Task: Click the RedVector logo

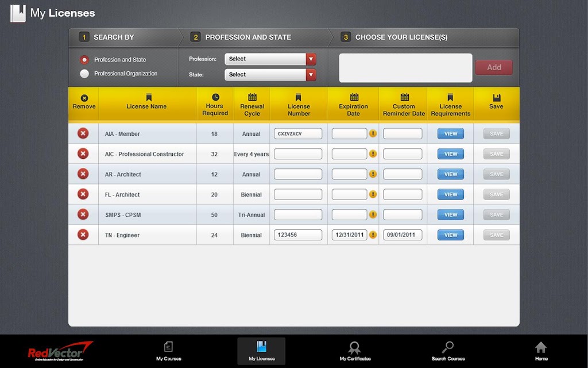Action: tap(60, 351)
